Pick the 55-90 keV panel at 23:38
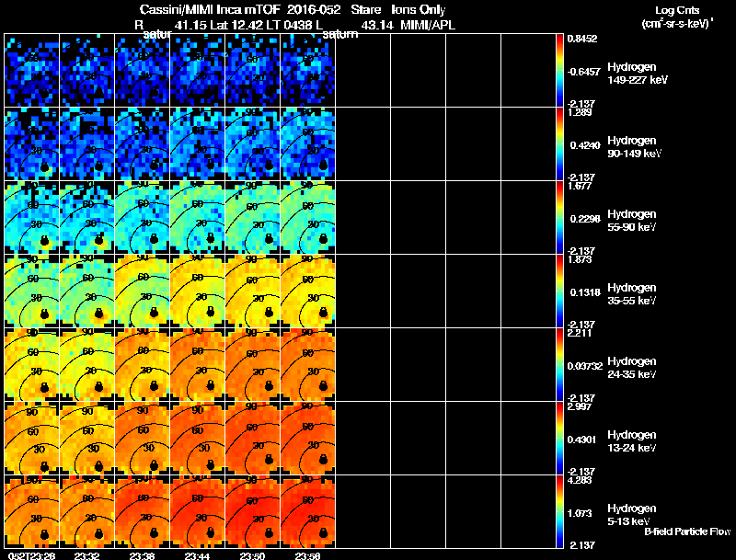736x560 pixels. click(x=143, y=218)
